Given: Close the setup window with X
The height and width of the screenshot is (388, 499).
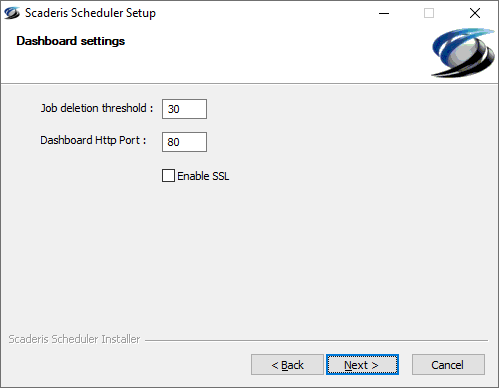Looking at the screenshot, I should tap(475, 13).
